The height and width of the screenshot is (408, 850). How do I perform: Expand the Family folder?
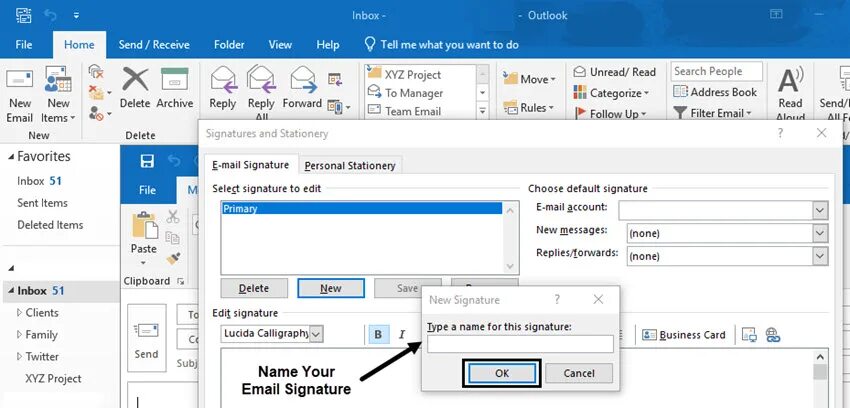20,335
